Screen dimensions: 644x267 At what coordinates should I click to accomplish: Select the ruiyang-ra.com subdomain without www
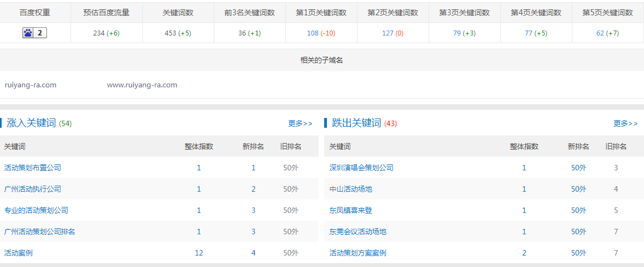point(31,85)
